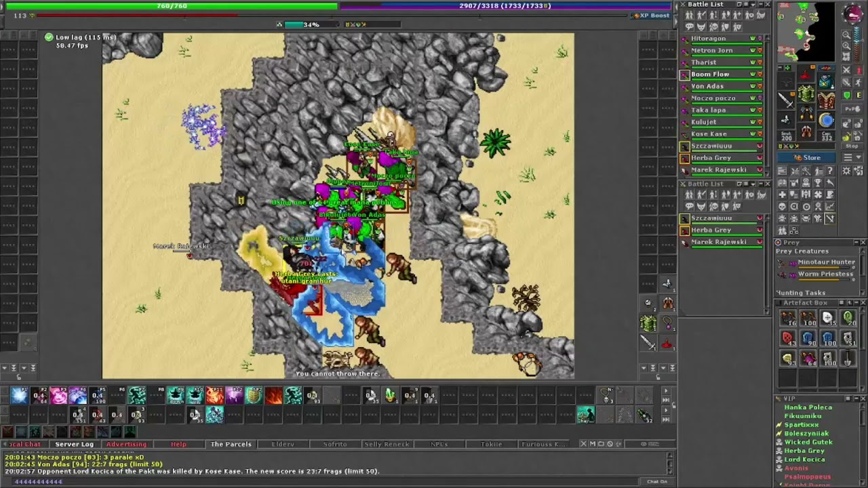Select Spartixxx in VIP list

pyautogui.click(x=801, y=425)
